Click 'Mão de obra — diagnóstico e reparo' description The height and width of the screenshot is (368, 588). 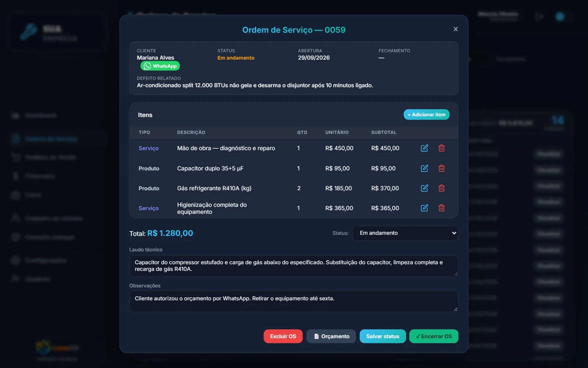226,148
